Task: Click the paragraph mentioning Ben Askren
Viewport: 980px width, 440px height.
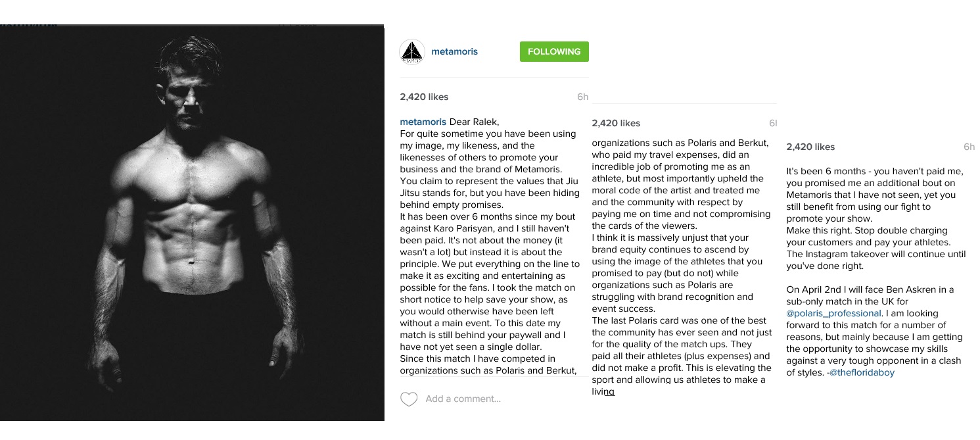Action: (874, 331)
